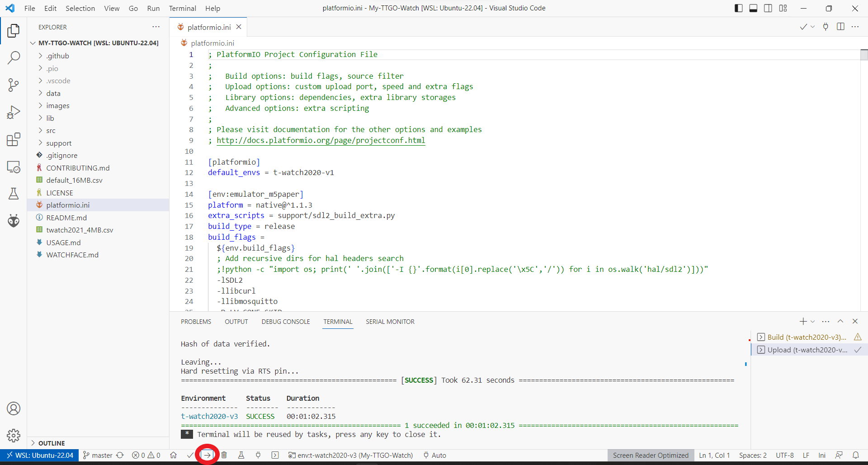Open the Extensions view
868x465 pixels.
14,139
